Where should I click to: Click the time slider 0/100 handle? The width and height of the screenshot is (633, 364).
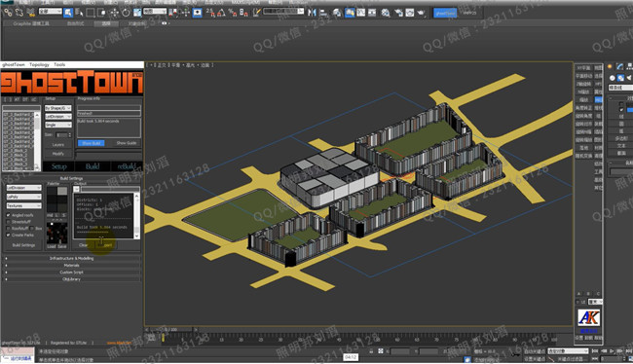(171, 330)
